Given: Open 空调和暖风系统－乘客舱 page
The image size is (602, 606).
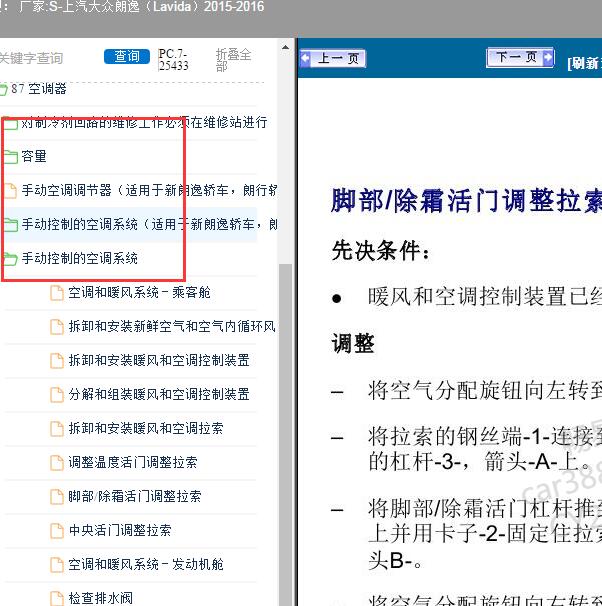Looking at the screenshot, I should click(139, 292).
